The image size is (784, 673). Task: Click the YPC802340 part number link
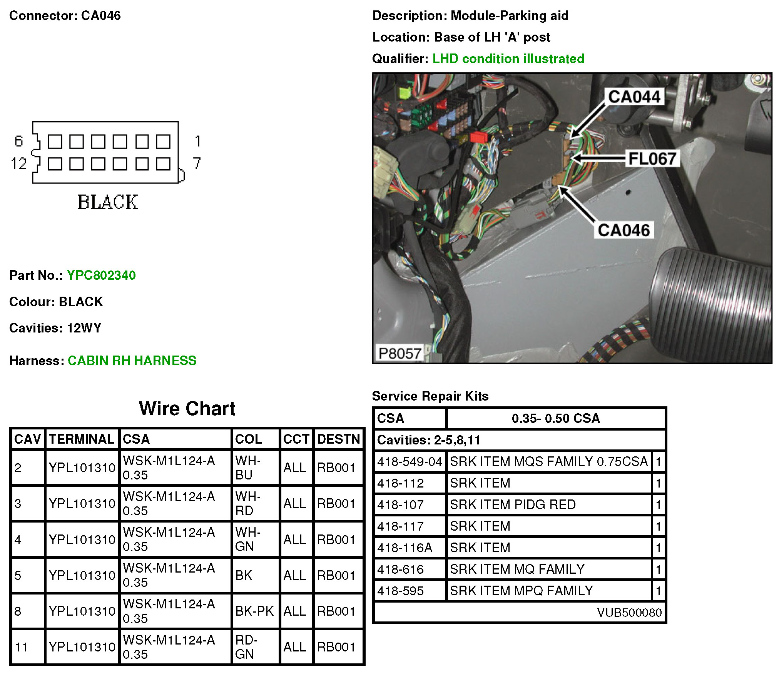tap(101, 275)
